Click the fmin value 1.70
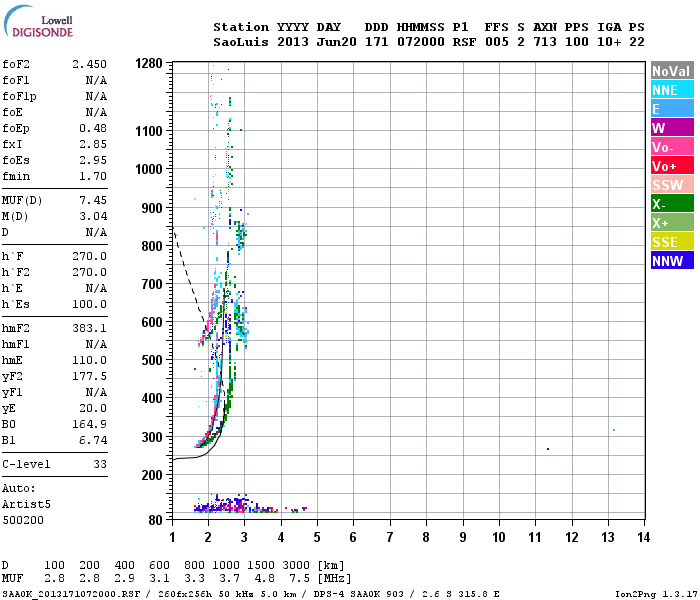This screenshot has width=700, height=600. pos(93,176)
